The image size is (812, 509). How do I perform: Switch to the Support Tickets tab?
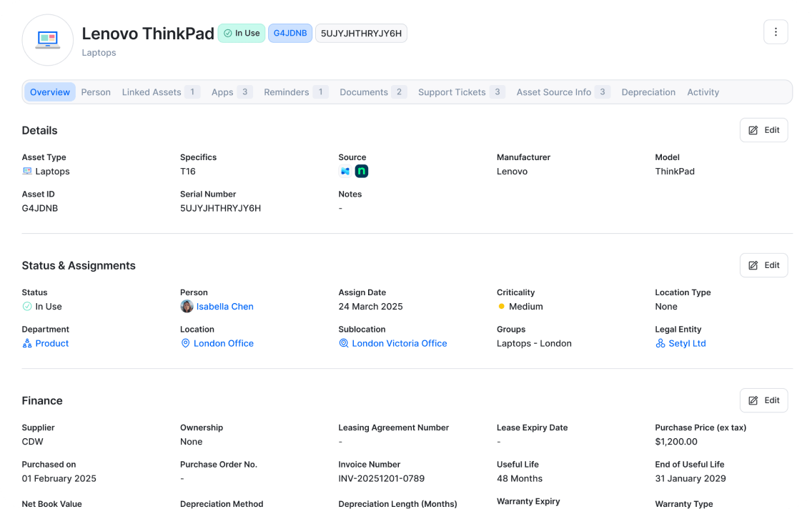[461, 92]
